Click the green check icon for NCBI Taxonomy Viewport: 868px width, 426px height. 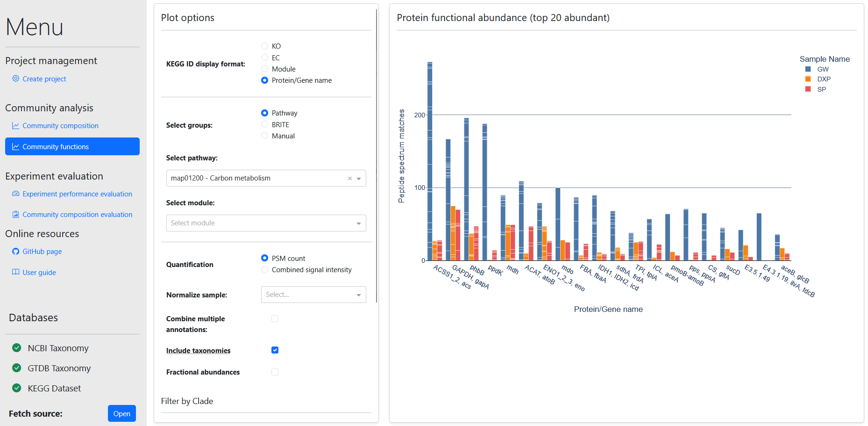pyautogui.click(x=17, y=348)
